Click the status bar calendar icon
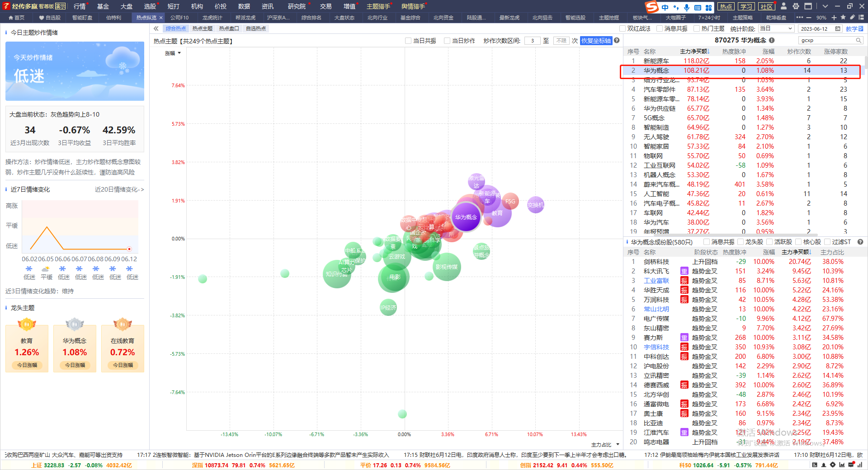 point(815,465)
